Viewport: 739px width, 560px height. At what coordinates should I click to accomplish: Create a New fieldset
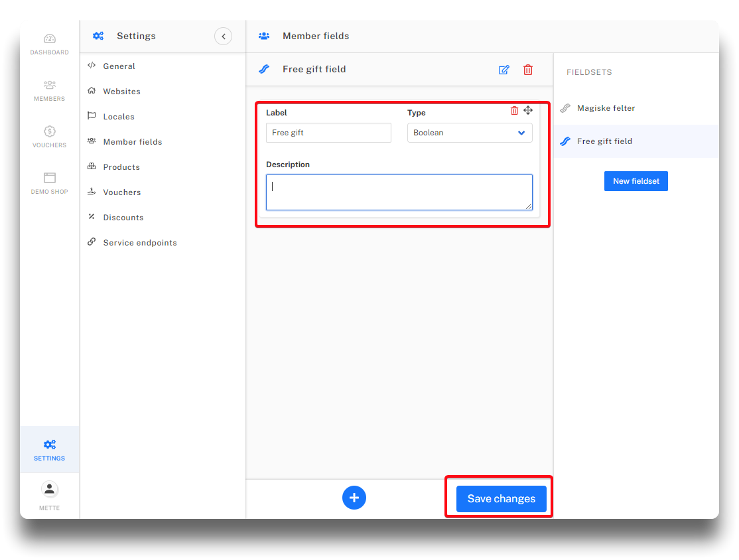pos(636,181)
